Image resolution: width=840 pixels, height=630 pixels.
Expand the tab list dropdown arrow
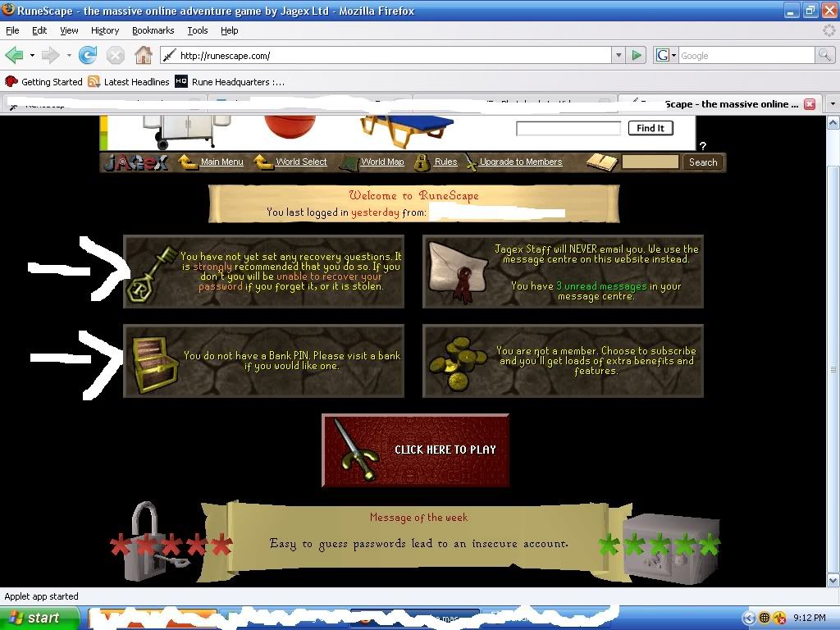[832, 105]
